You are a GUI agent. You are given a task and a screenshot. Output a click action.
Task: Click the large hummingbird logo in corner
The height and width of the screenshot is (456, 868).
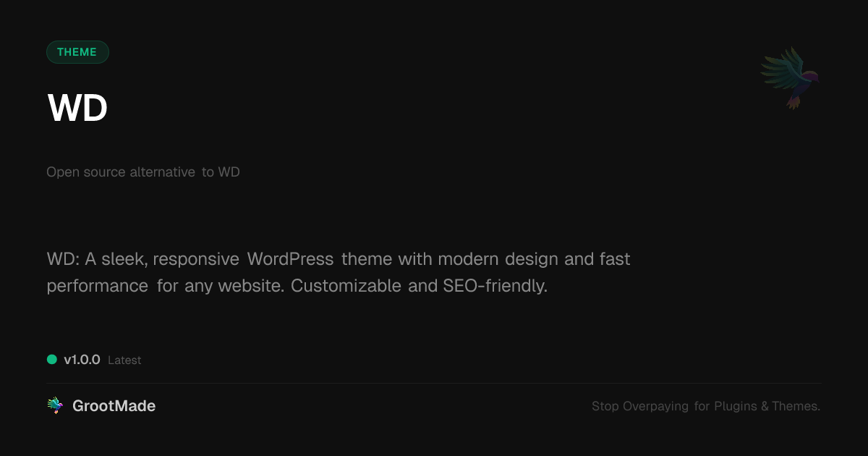(x=790, y=77)
